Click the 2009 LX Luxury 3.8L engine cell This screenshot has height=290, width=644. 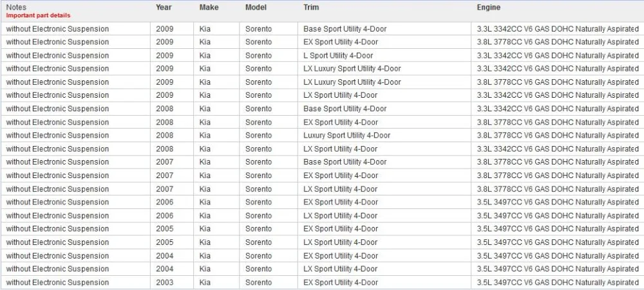(x=558, y=82)
